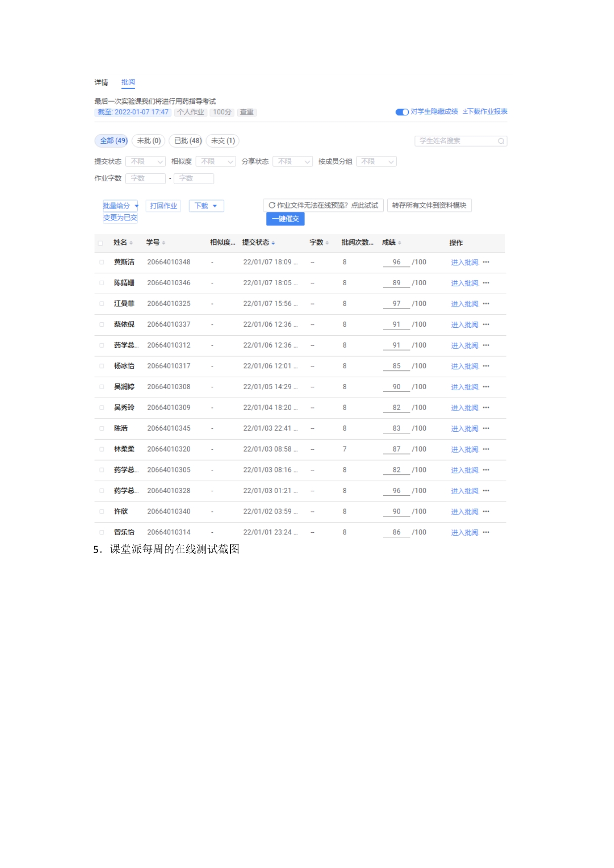Open the more options dots for 陈洁
614x868 pixels.
[x=486, y=429]
